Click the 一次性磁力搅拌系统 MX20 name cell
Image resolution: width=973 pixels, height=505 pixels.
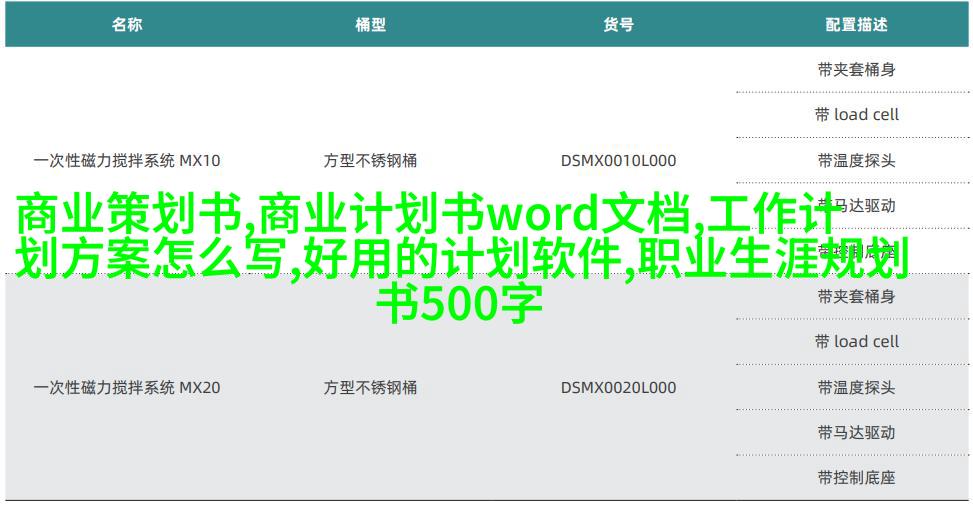coord(126,387)
